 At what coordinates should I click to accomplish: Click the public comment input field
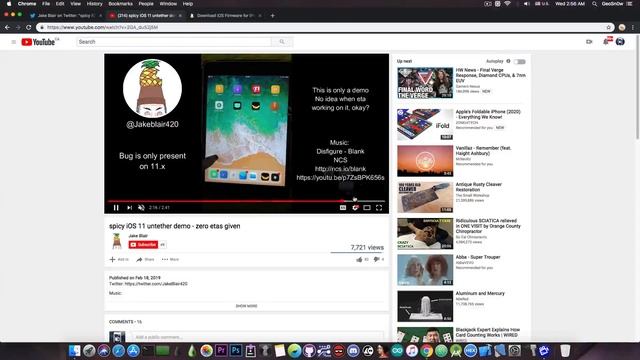tap(258, 337)
